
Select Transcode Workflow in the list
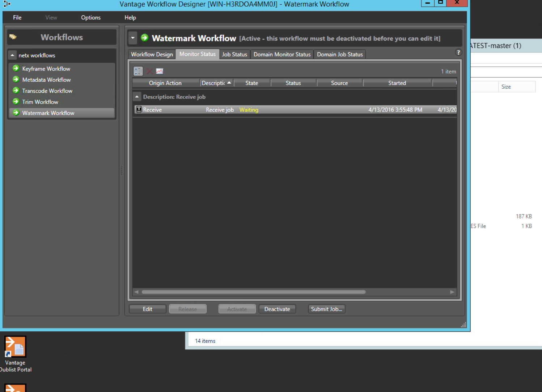(62, 91)
